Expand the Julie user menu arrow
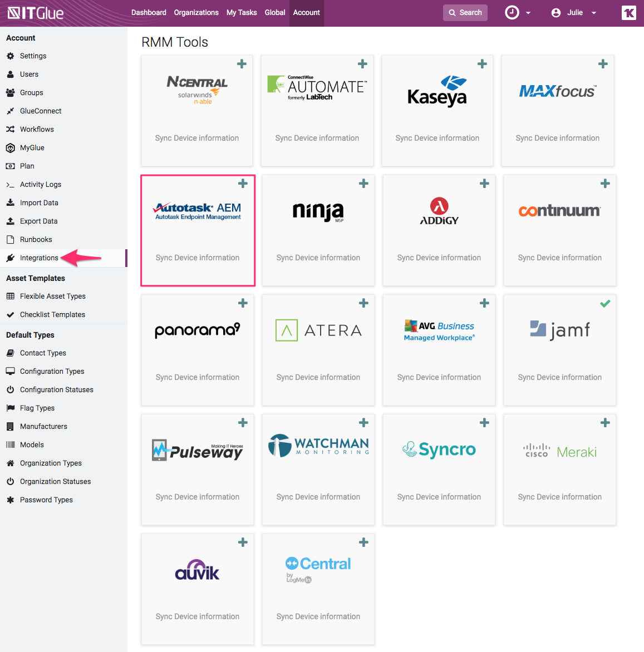Image resolution: width=644 pixels, height=652 pixels. [x=594, y=13]
